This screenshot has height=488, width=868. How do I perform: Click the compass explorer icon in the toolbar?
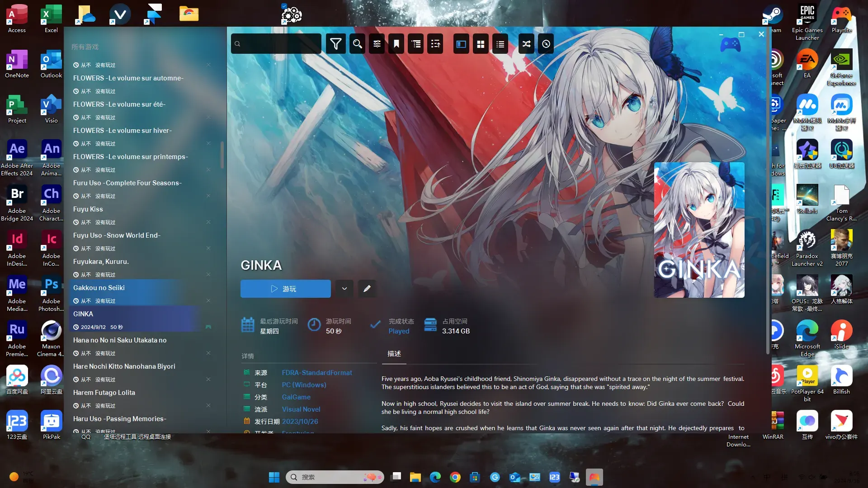click(546, 44)
